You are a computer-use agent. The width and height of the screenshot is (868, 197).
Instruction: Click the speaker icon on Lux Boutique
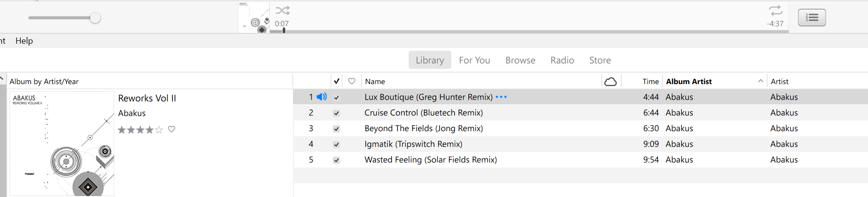coord(322,97)
